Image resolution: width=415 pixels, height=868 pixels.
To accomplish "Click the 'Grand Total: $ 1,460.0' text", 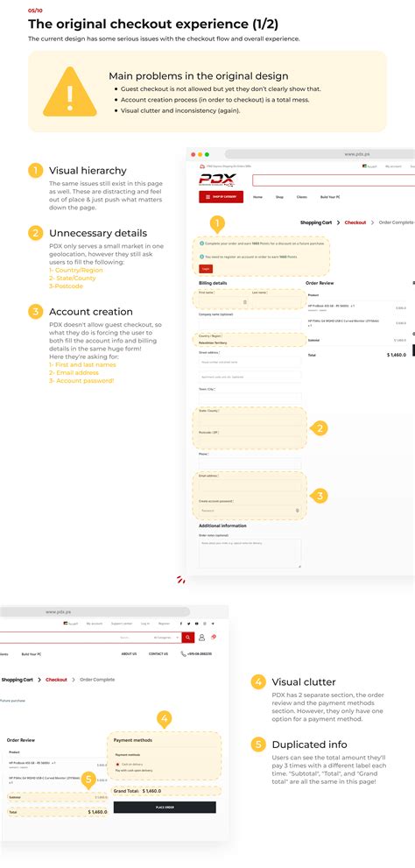I will [136, 791].
